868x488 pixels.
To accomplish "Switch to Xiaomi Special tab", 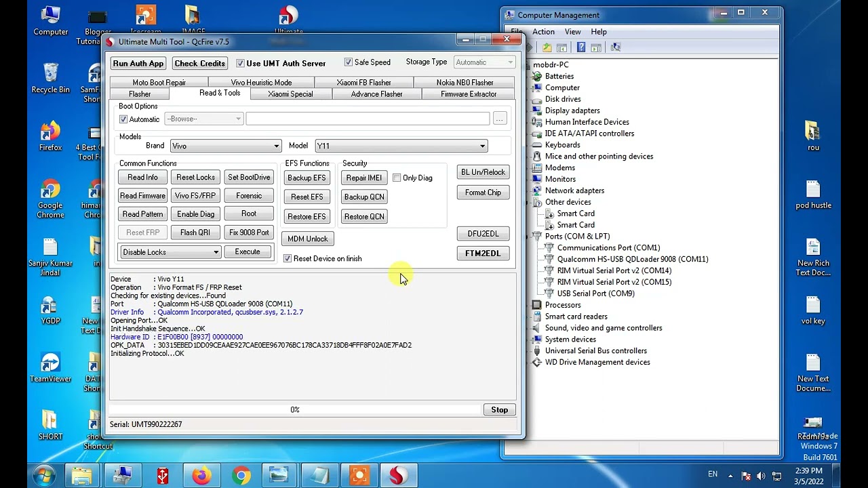I will click(x=290, y=94).
